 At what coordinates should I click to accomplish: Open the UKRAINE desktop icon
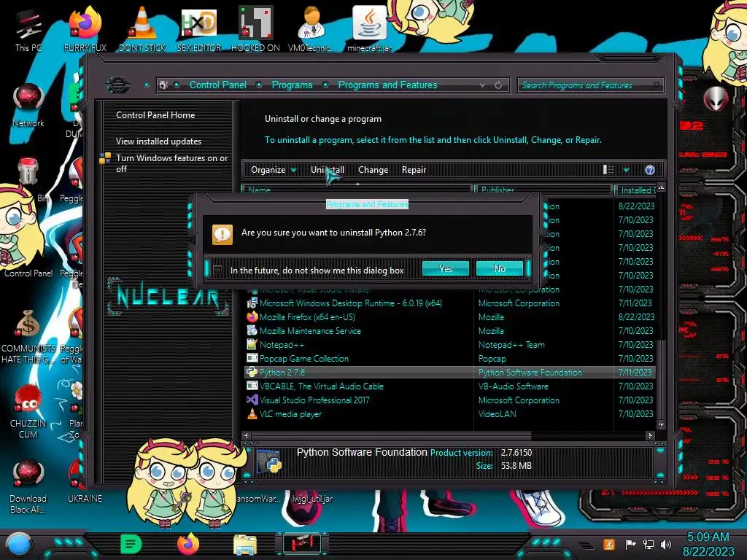point(85,482)
